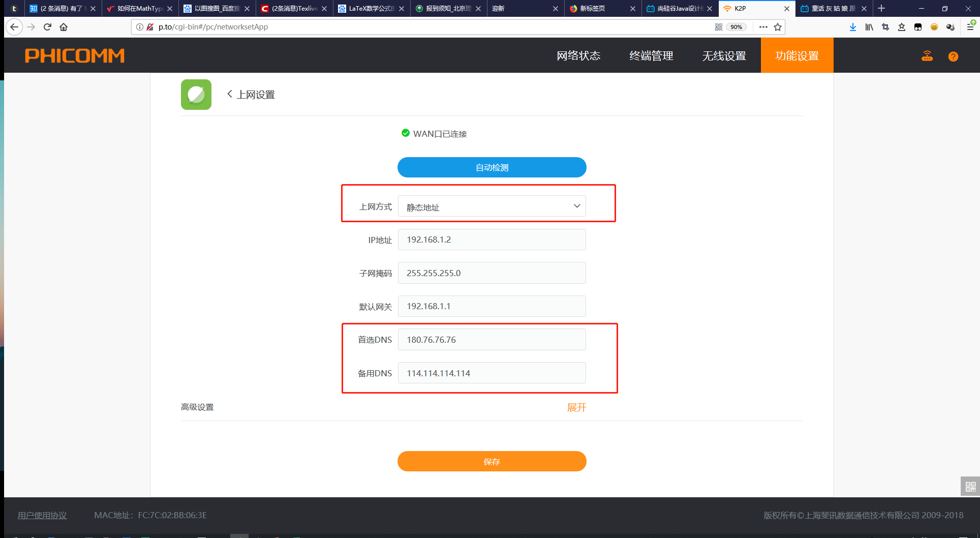Click the browser forward arrow
The height and width of the screenshot is (538, 980).
coord(31,27)
